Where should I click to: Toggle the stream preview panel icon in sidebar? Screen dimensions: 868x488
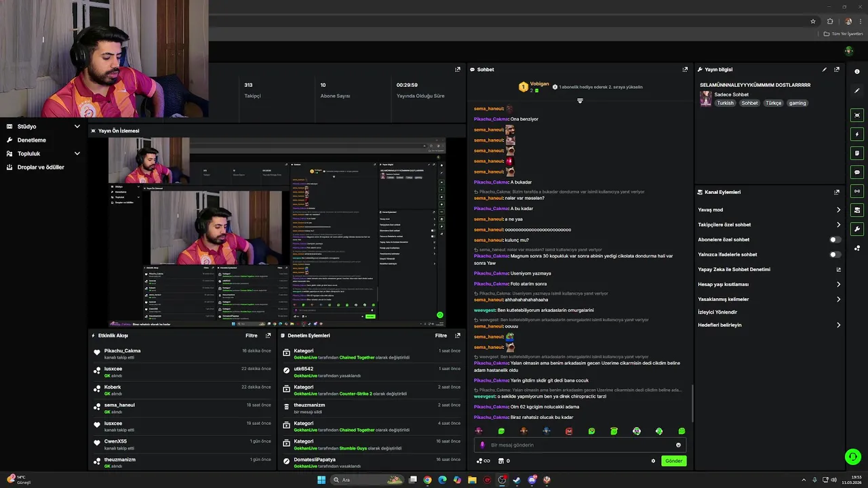click(x=857, y=115)
